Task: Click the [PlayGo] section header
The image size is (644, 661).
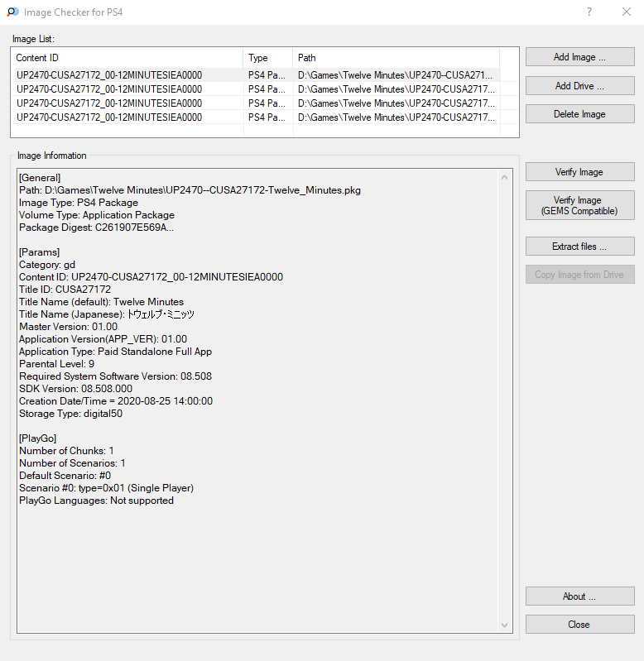Action: (x=37, y=438)
